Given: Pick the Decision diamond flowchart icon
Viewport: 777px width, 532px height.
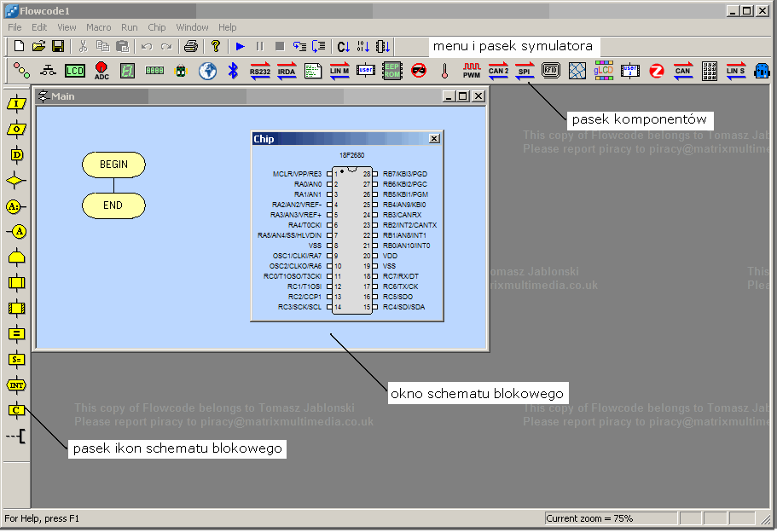Looking at the screenshot, I should coord(16,181).
